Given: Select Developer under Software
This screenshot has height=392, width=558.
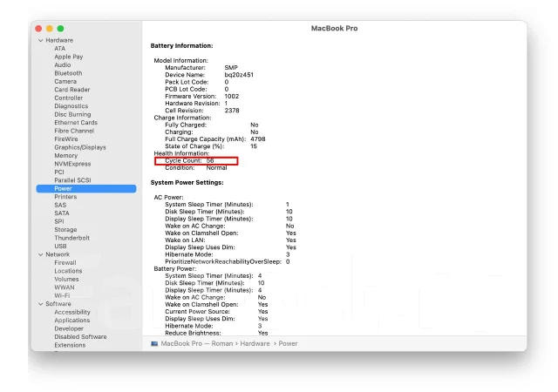Looking at the screenshot, I should click(69, 328).
